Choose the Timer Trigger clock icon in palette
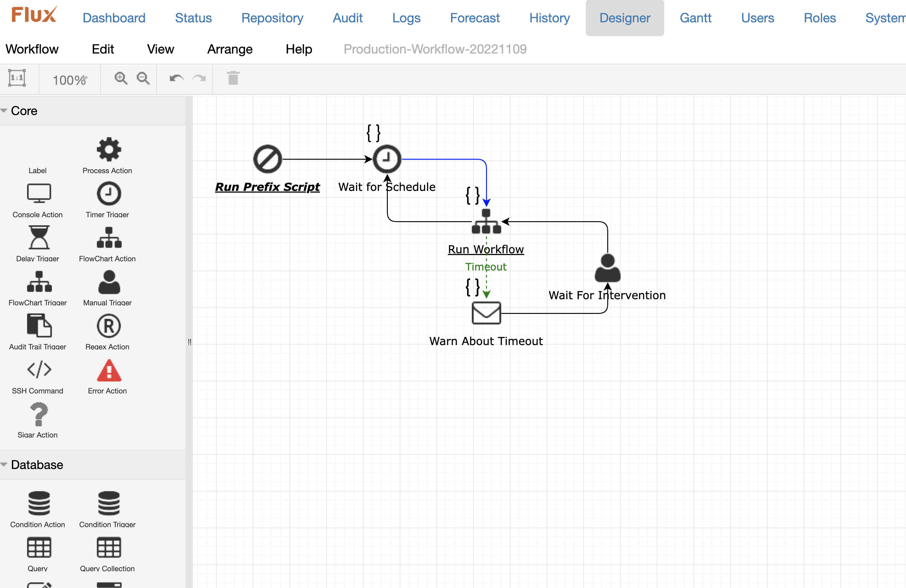This screenshot has width=906, height=588. (109, 193)
